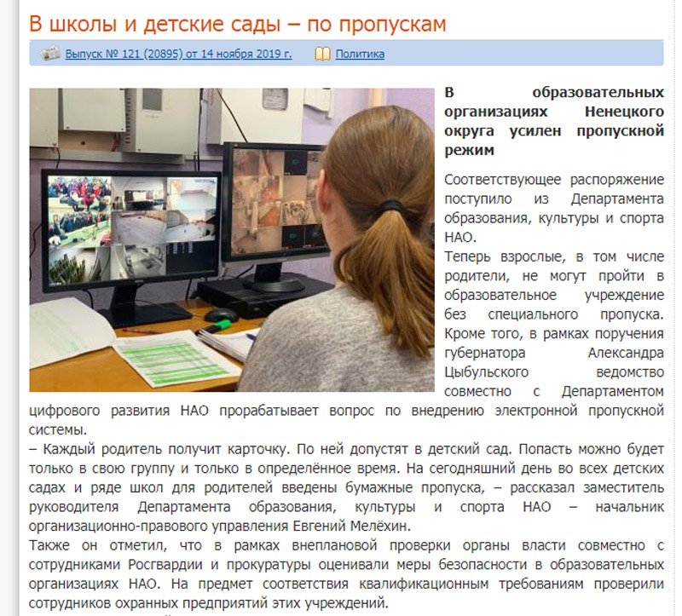Click the sentence starting На сегодняшний день
Viewport: 682px width, 616px height.
[x=346, y=498]
